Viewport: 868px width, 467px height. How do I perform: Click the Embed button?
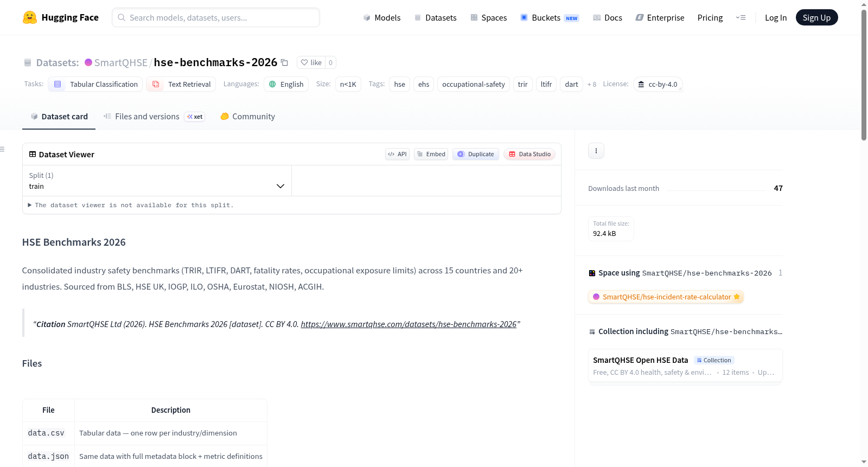pos(431,154)
